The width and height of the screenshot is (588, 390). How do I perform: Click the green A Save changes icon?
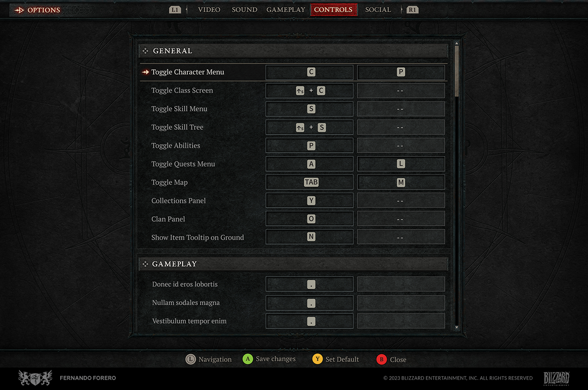[248, 359]
